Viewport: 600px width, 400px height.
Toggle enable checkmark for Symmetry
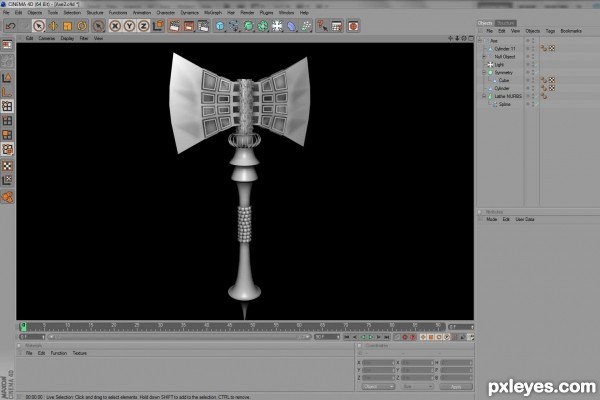tap(535, 72)
